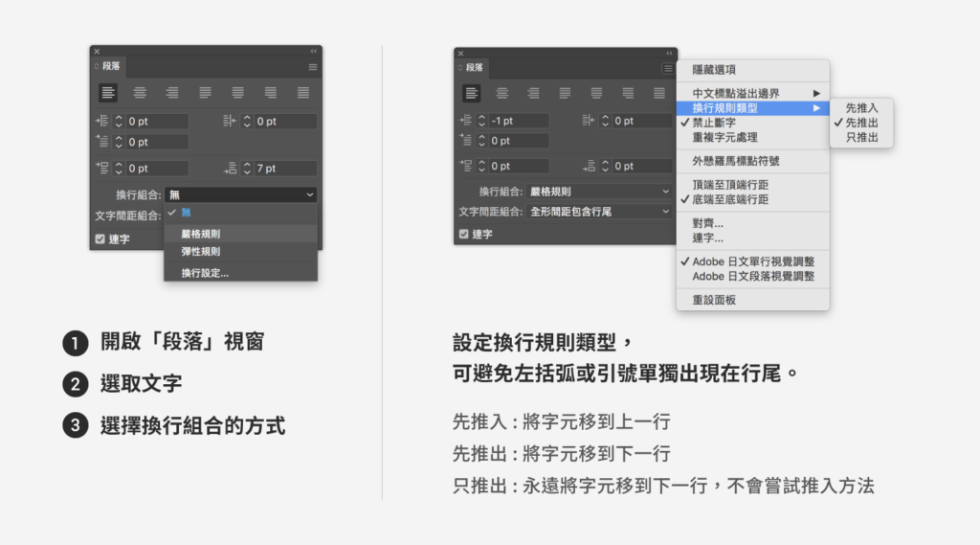Open 換行組合 dropdown showing 無
The image size is (980, 545).
click(x=240, y=194)
